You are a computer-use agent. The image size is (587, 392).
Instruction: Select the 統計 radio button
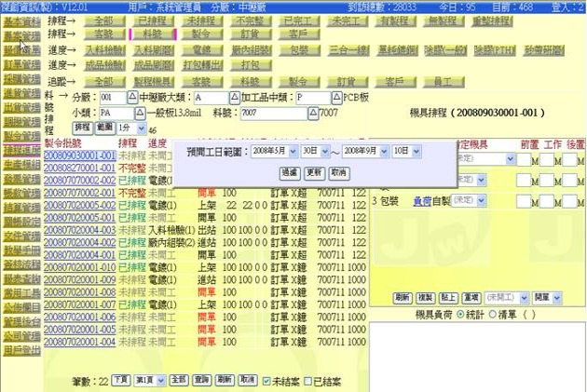pos(458,315)
